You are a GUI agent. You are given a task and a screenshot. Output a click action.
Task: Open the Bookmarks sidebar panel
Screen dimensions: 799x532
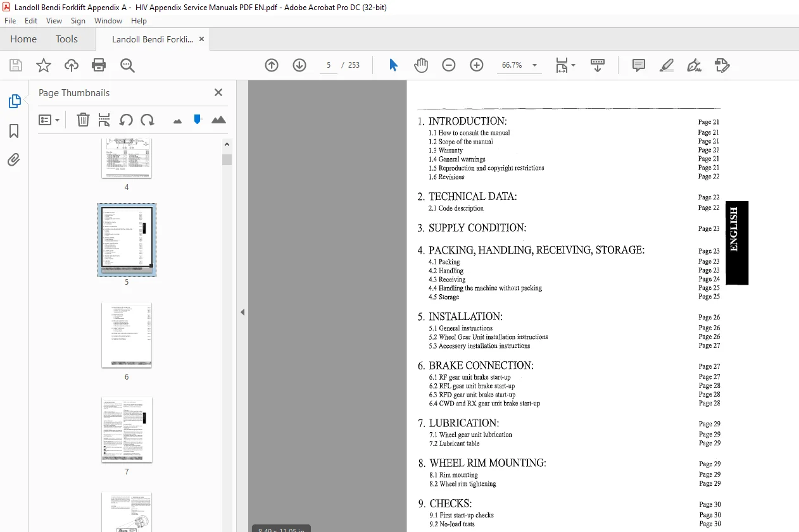point(14,131)
